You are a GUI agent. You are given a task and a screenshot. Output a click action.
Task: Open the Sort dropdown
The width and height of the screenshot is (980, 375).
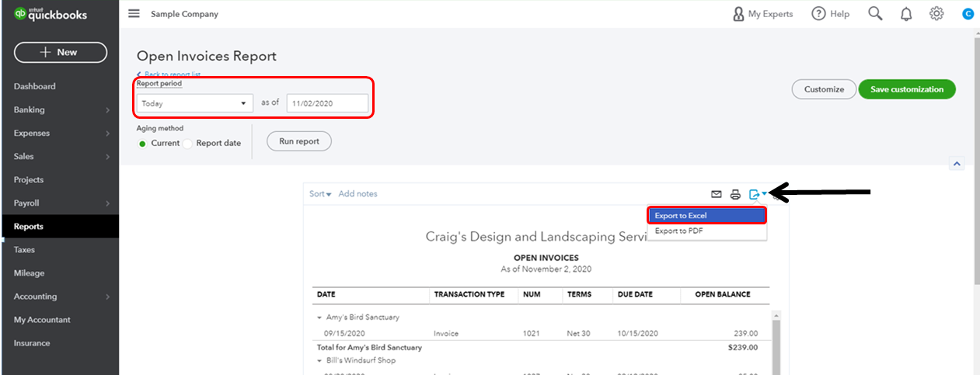(320, 194)
